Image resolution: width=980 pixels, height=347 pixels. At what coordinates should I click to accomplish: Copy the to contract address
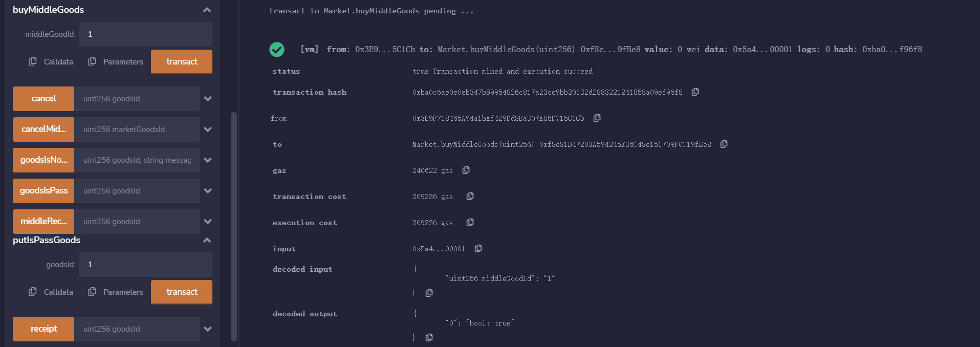click(x=724, y=144)
